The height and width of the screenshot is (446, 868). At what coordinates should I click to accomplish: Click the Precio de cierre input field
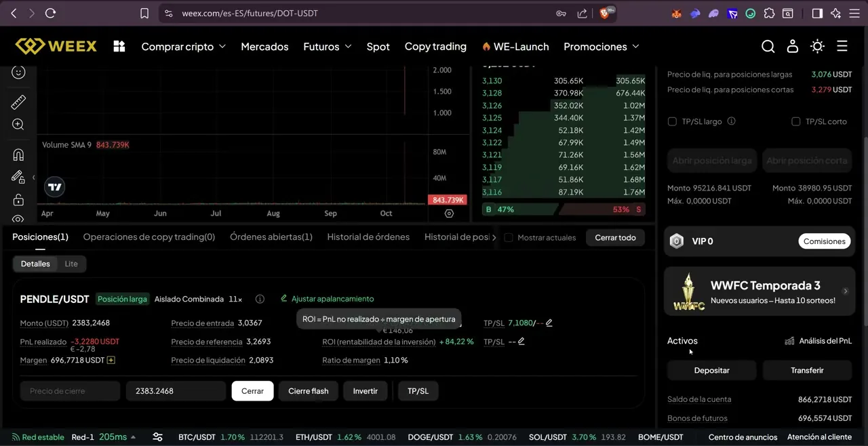(70, 391)
